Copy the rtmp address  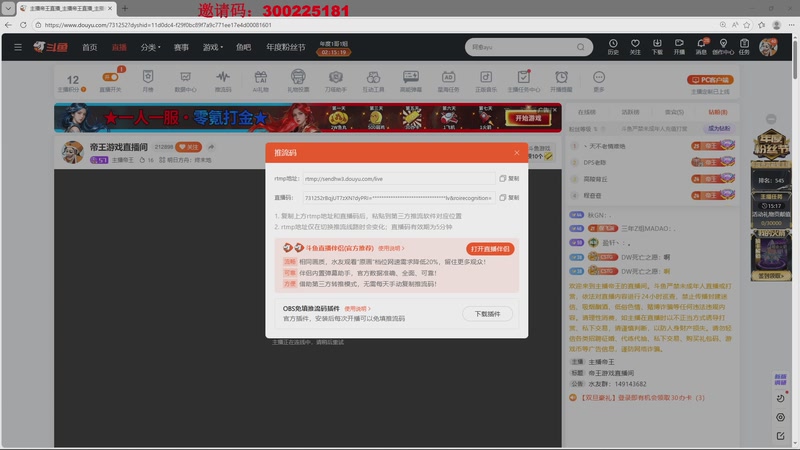tap(509, 179)
